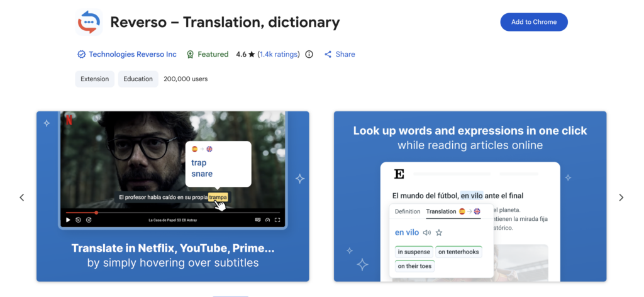This screenshot has width=644, height=297.
Task: Click the Reverso extension logo icon
Action: [x=89, y=22]
